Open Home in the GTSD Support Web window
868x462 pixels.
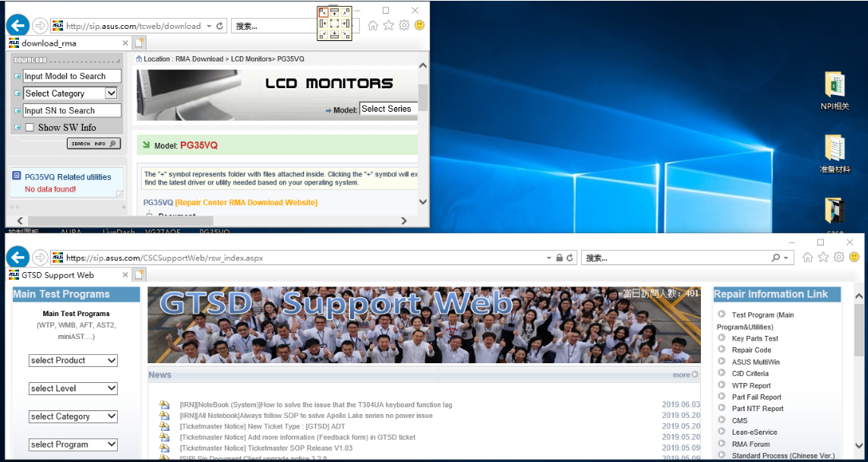click(x=808, y=258)
